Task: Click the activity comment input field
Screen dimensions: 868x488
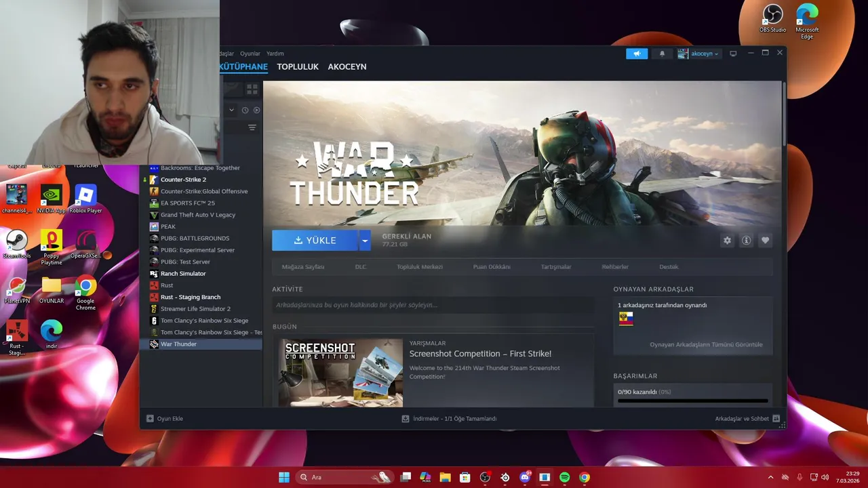Action: (x=433, y=305)
